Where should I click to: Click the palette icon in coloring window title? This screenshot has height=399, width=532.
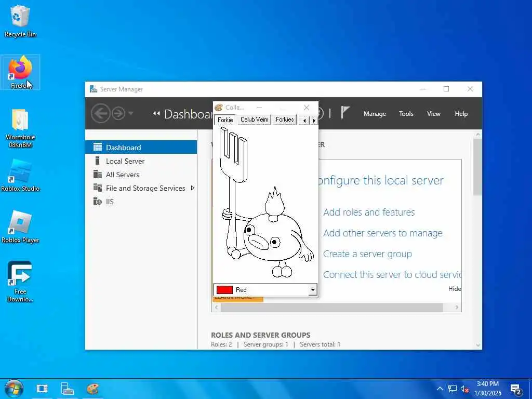pyautogui.click(x=219, y=108)
